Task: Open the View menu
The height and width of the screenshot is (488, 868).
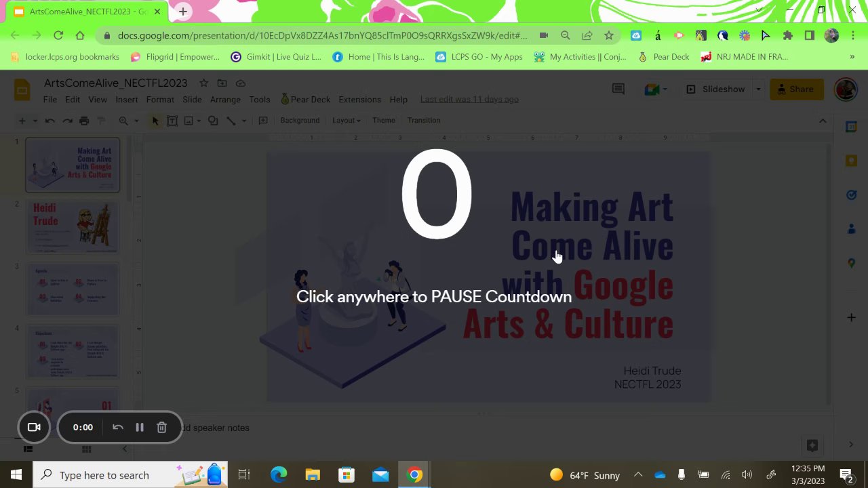Action: point(98,100)
